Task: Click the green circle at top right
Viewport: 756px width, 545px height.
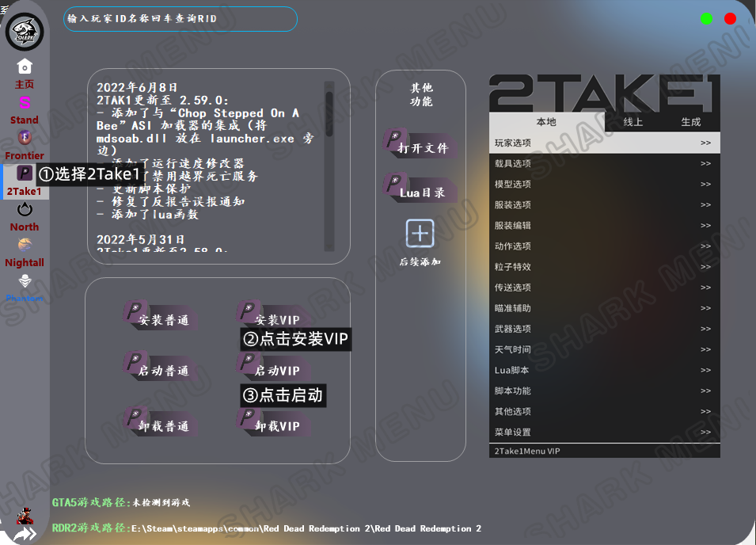Action: coord(706,18)
